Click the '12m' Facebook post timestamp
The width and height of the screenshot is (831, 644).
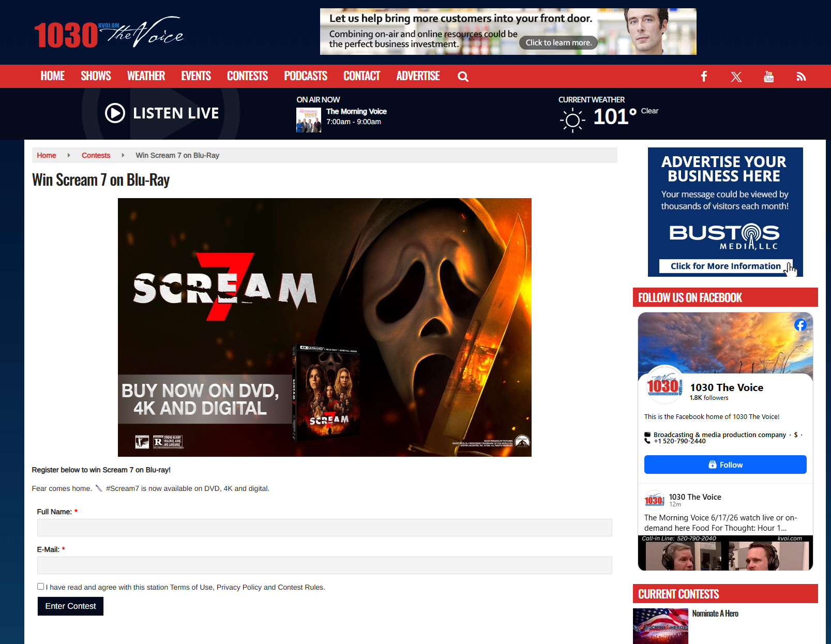coord(675,504)
